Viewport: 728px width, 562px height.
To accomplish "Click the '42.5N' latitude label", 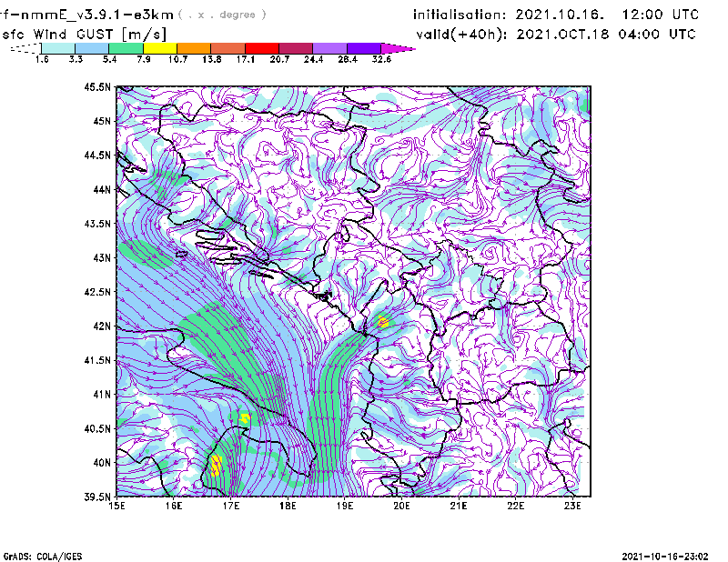I will [97, 292].
